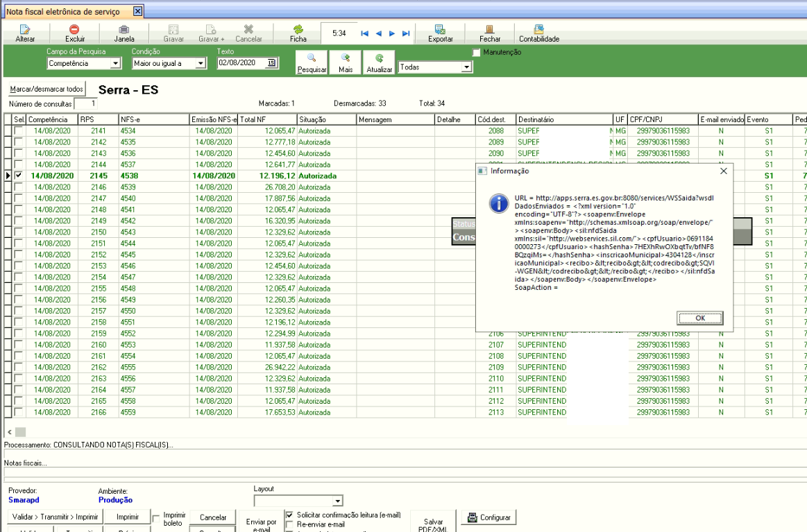Click the Número de consultas input field
Viewport: 807px width, 532px height.
[85, 103]
